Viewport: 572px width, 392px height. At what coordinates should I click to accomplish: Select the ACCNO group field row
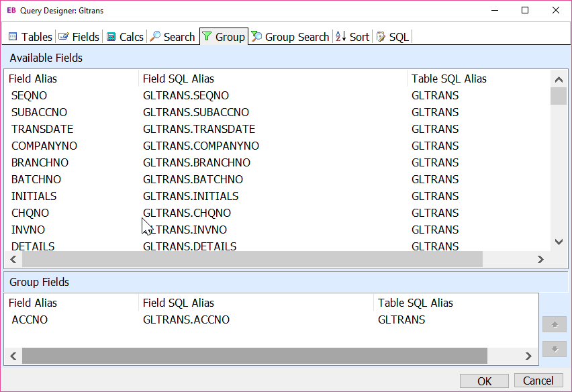coord(30,320)
